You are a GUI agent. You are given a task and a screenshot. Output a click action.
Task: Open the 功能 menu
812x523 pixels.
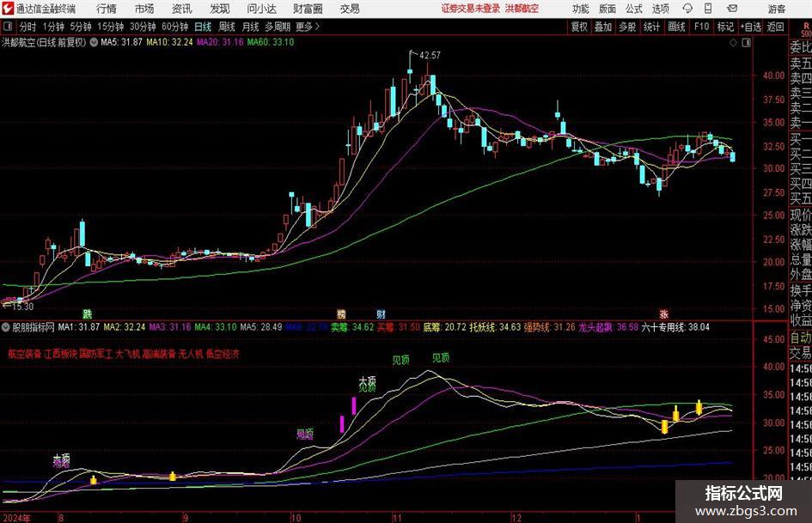click(x=581, y=9)
